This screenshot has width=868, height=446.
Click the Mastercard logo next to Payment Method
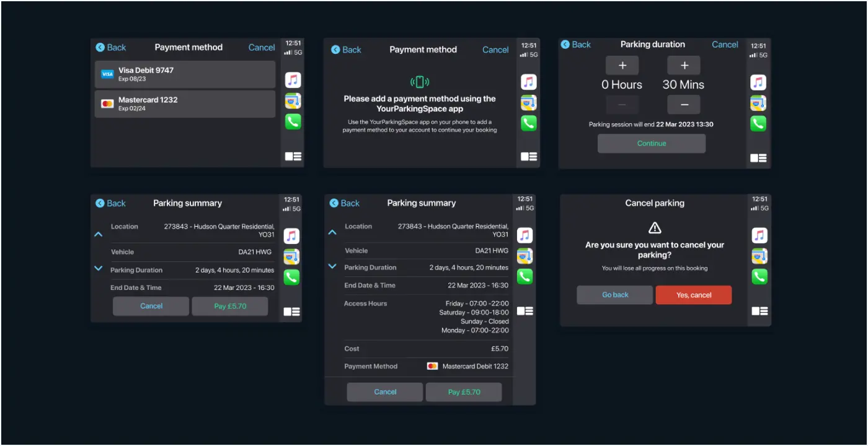pyautogui.click(x=433, y=366)
